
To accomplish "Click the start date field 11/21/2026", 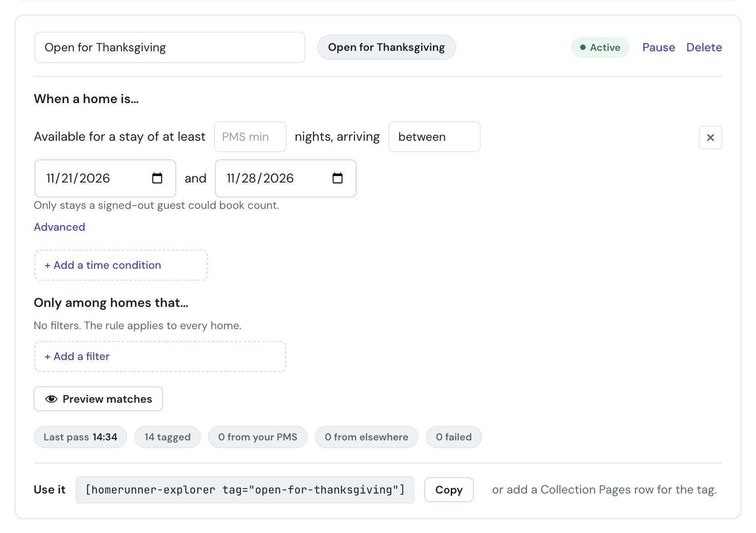I will point(105,178).
